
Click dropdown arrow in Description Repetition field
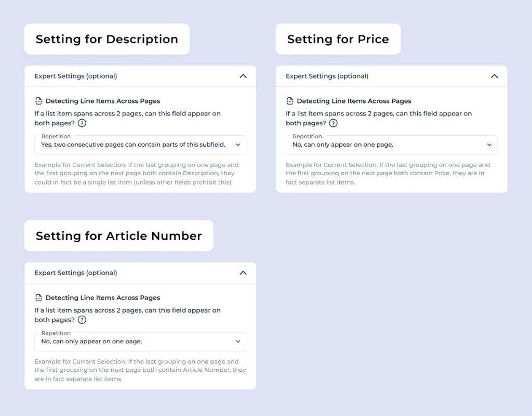pyautogui.click(x=238, y=145)
